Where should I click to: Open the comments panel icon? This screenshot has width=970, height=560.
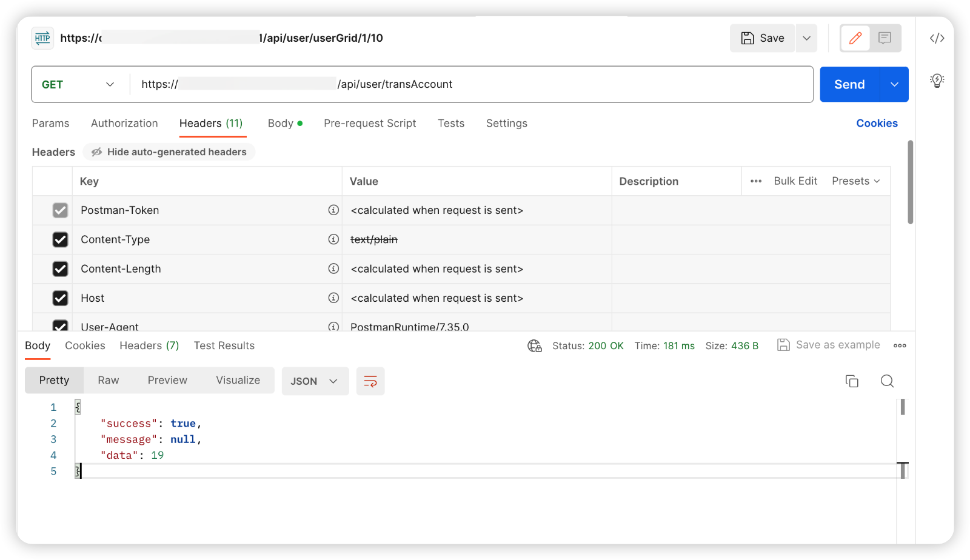[885, 38]
